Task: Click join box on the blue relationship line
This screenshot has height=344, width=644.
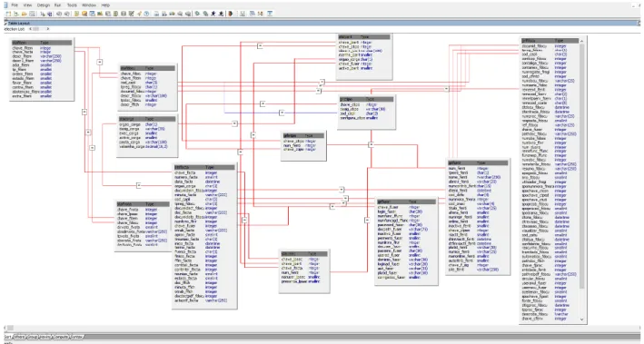Action: pos(282,113)
